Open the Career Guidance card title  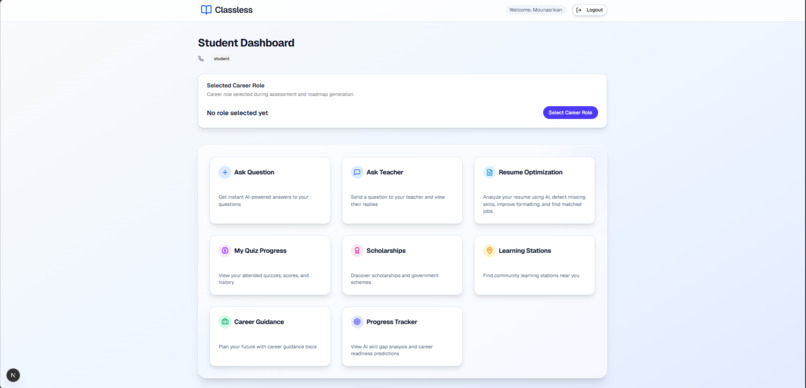click(259, 322)
